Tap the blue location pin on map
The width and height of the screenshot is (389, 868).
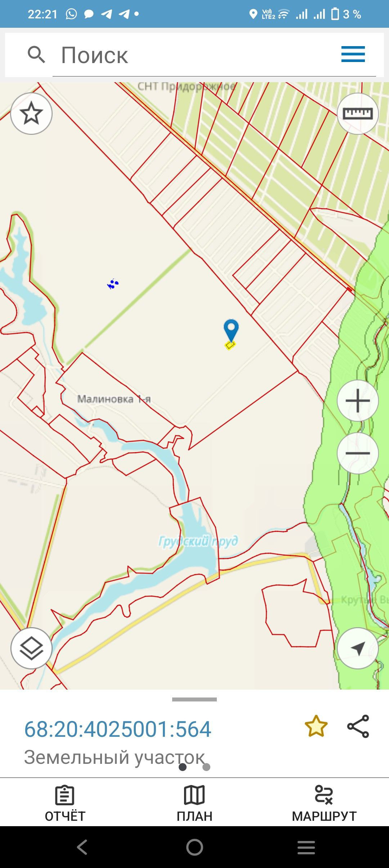231,331
